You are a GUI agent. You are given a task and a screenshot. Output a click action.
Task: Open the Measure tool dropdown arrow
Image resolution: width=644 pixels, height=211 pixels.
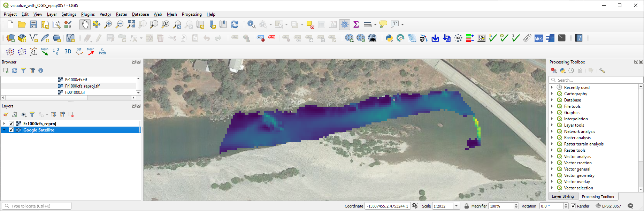click(x=375, y=24)
